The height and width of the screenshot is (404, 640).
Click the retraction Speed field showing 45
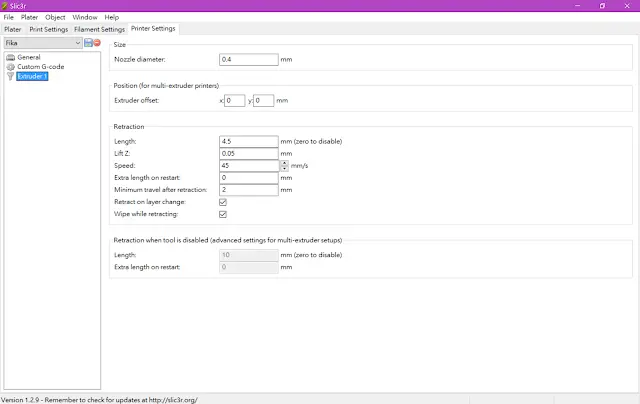[249, 166]
